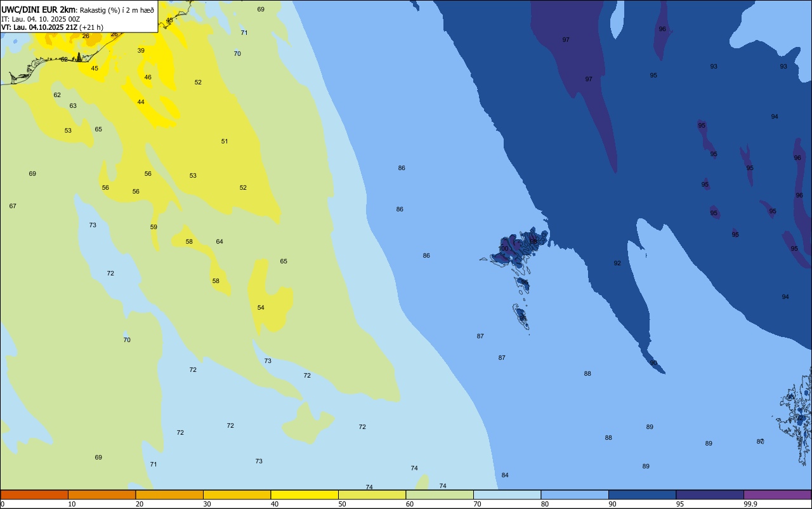
Task: Click the legend tick label 99.9
Action: click(x=750, y=504)
